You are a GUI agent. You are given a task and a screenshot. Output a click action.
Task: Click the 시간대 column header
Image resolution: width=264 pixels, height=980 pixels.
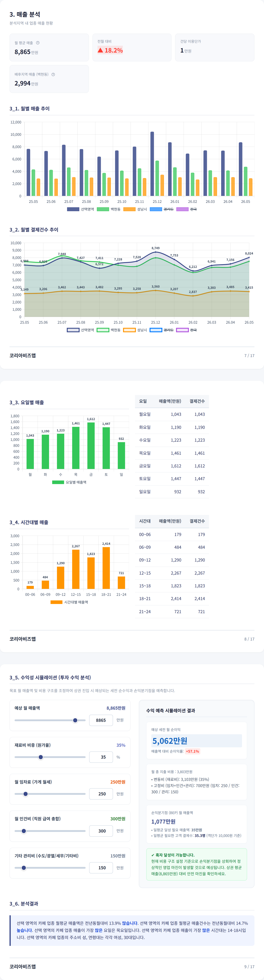click(x=145, y=521)
